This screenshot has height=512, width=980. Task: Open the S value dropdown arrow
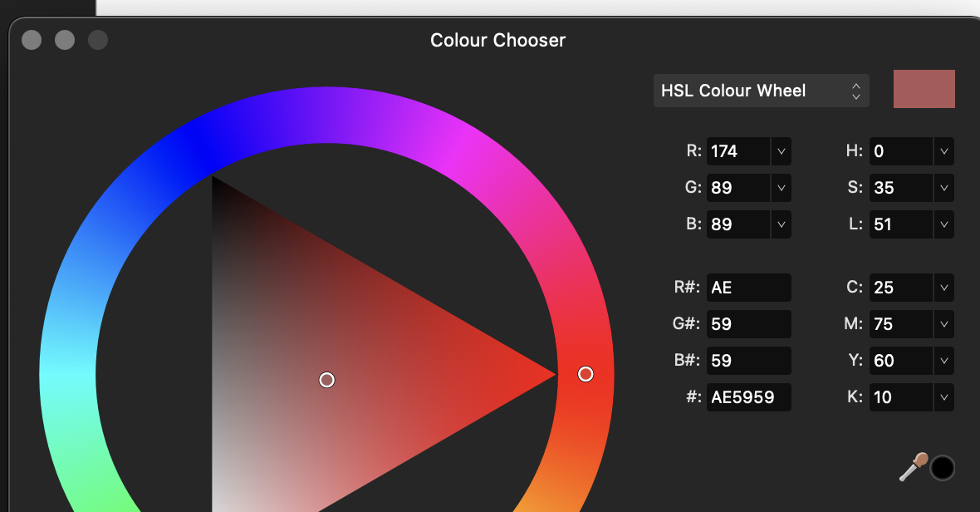(943, 188)
